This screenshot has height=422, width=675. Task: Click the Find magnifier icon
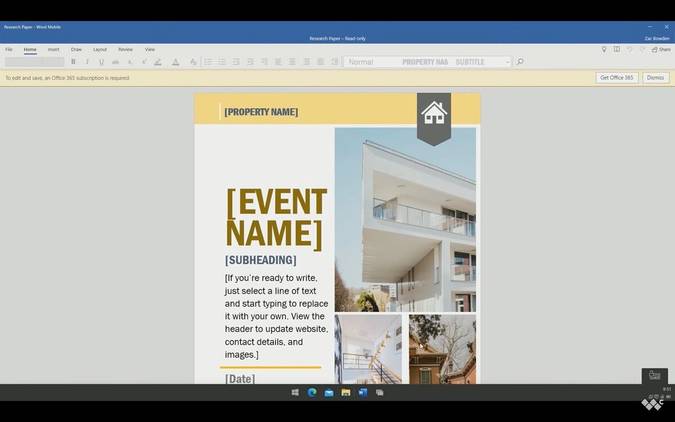pos(520,62)
